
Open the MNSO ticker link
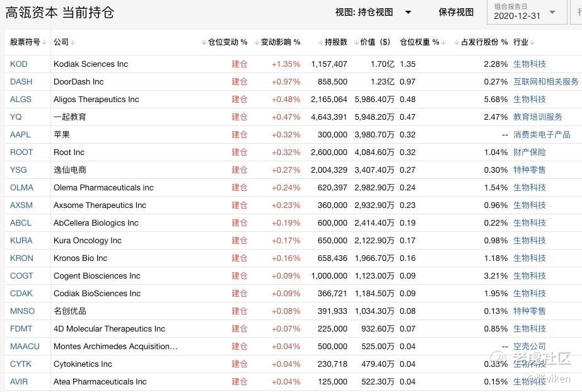[x=22, y=311]
